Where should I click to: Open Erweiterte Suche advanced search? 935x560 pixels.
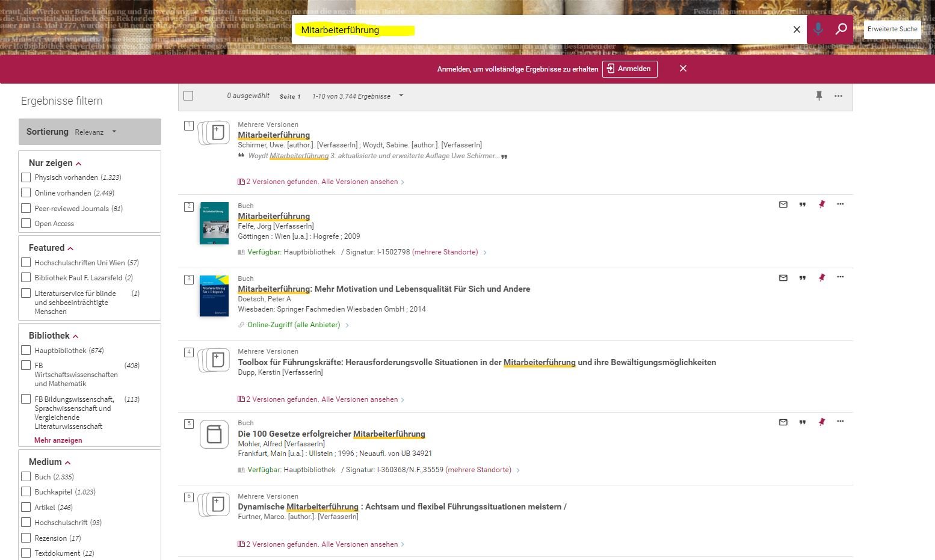[892, 29]
